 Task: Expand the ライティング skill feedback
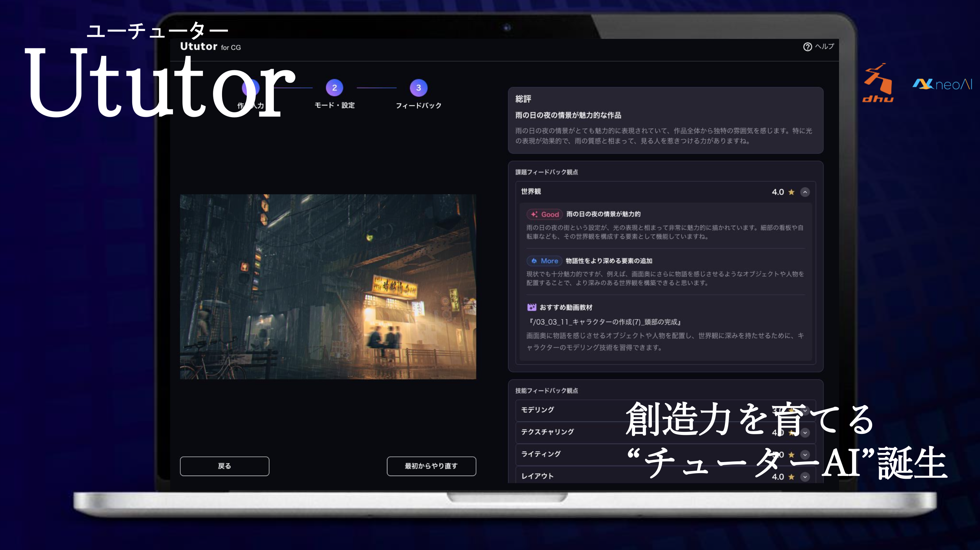805,455
